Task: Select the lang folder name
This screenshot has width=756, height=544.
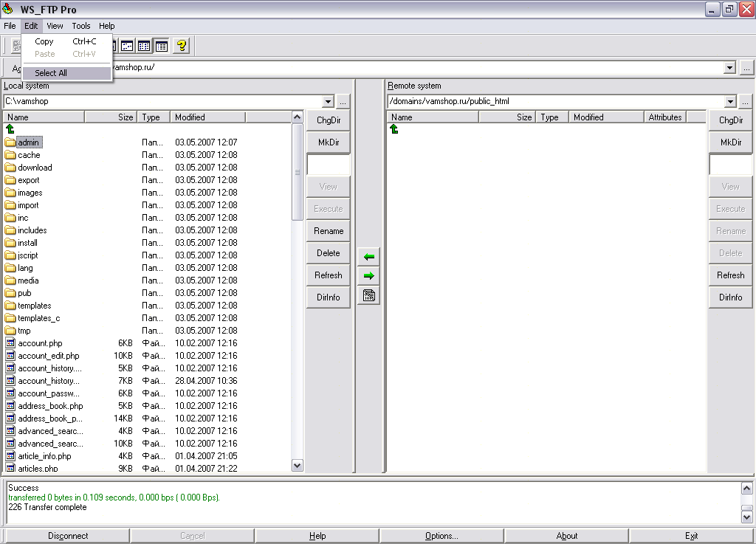Action: [x=25, y=268]
